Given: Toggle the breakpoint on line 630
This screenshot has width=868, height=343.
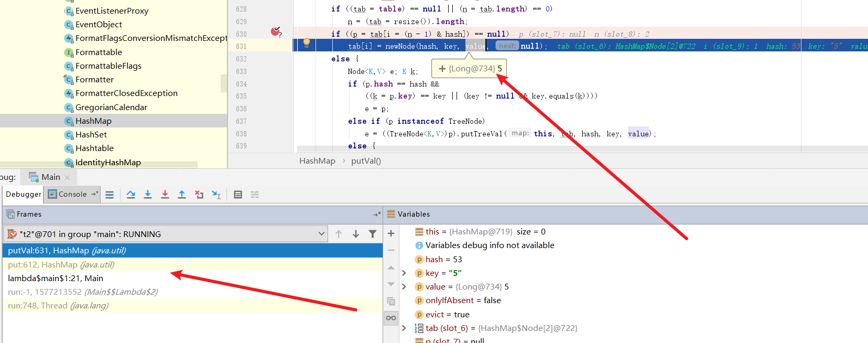Looking at the screenshot, I should pyautogui.click(x=275, y=32).
